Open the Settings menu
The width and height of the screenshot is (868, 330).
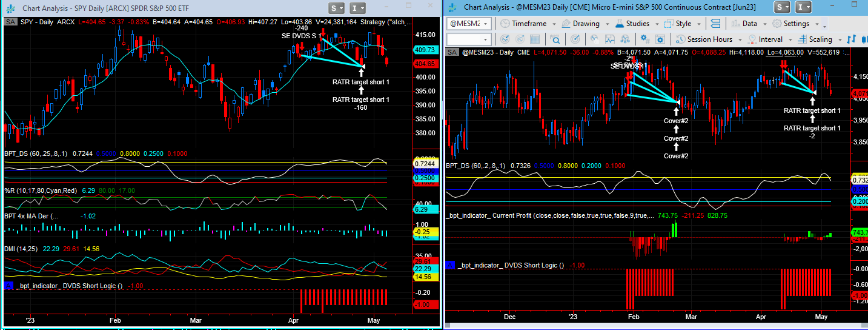click(790, 24)
